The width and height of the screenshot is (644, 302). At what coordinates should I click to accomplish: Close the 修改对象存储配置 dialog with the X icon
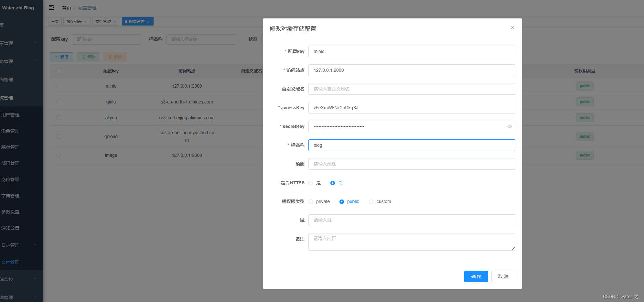coord(512,27)
